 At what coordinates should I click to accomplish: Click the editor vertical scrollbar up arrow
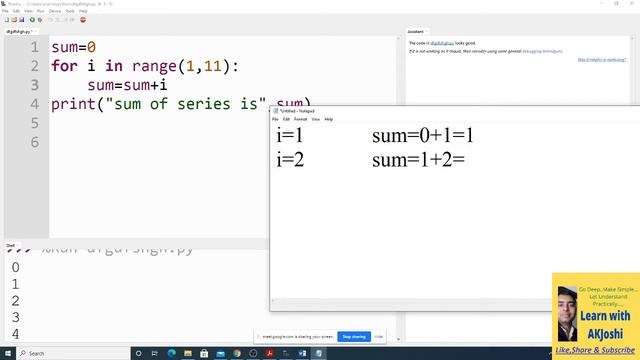[x=398, y=38]
